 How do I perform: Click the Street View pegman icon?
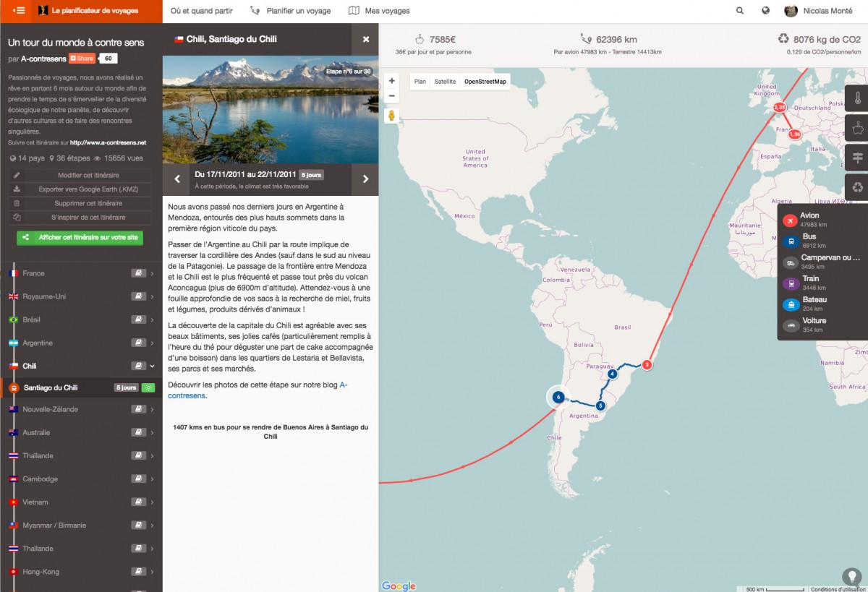coord(391,116)
